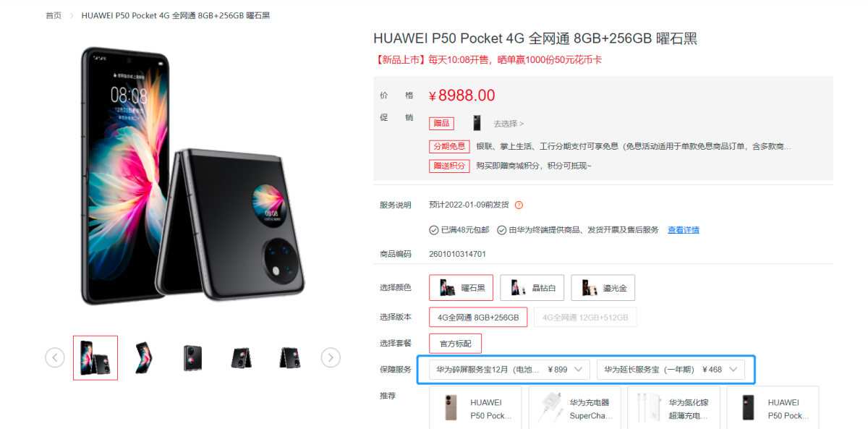Choose the 曜石黑 color option

tap(461, 287)
